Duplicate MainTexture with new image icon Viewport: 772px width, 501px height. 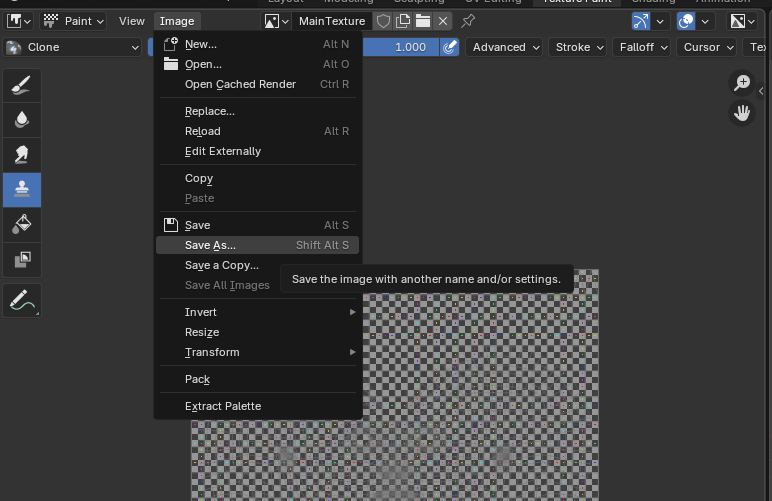click(x=403, y=21)
